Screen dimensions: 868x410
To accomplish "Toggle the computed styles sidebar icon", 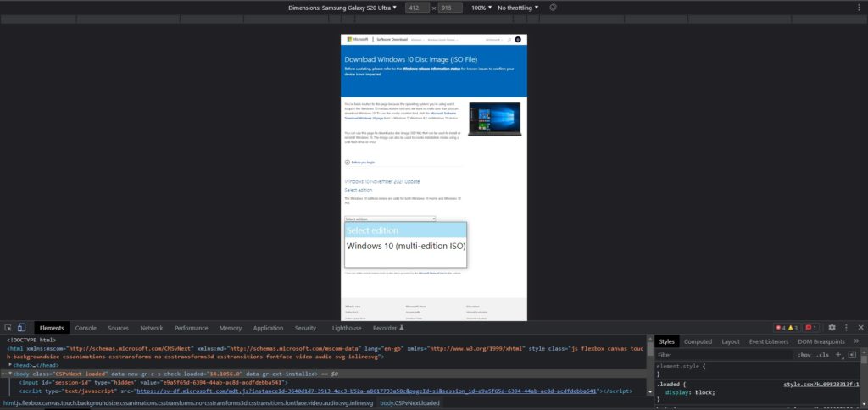I will (x=852, y=355).
